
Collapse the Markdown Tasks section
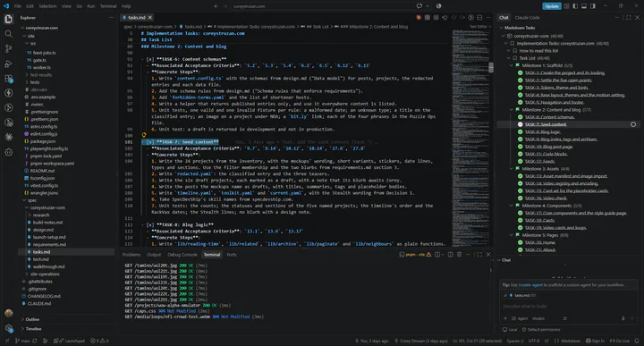(x=501, y=28)
